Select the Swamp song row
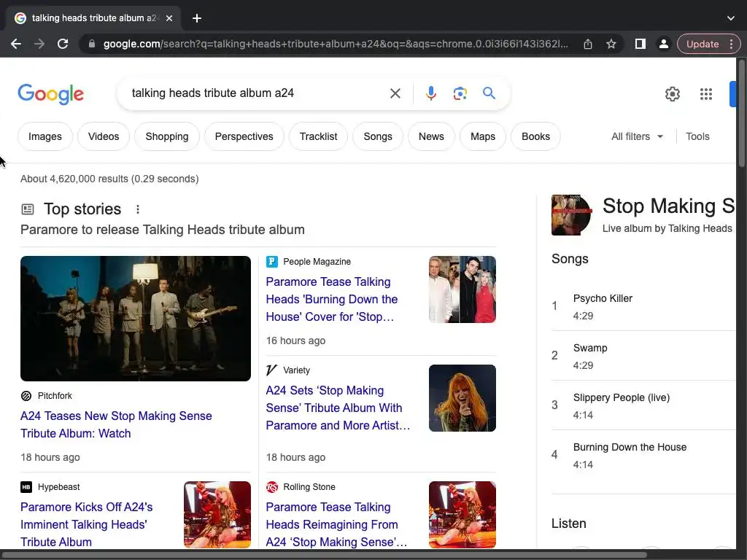The height and width of the screenshot is (560, 747). pyautogui.click(x=643, y=356)
